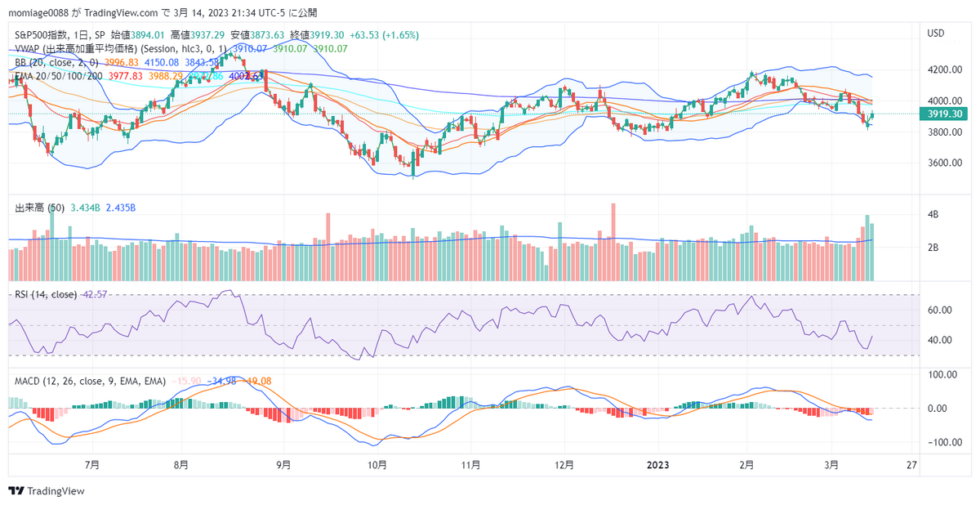Click the 60.00 RSI axis label

click(x=940, y=311)
